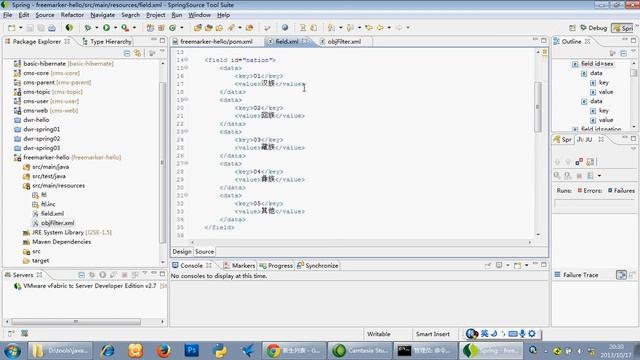The width and height of the screenshot is (640, 360).
Task: Click the Package Explorer vertical scrollbar
Action: tap(162, 163)
